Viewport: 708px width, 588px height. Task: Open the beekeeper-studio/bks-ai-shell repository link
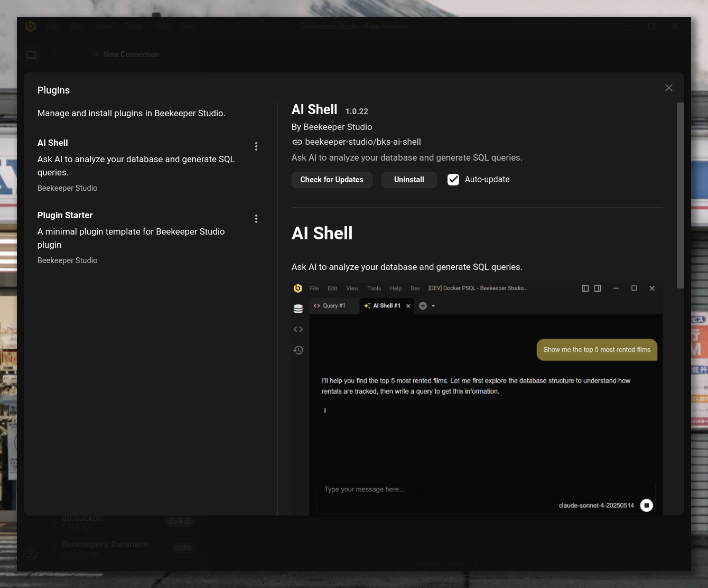point(363,142)
